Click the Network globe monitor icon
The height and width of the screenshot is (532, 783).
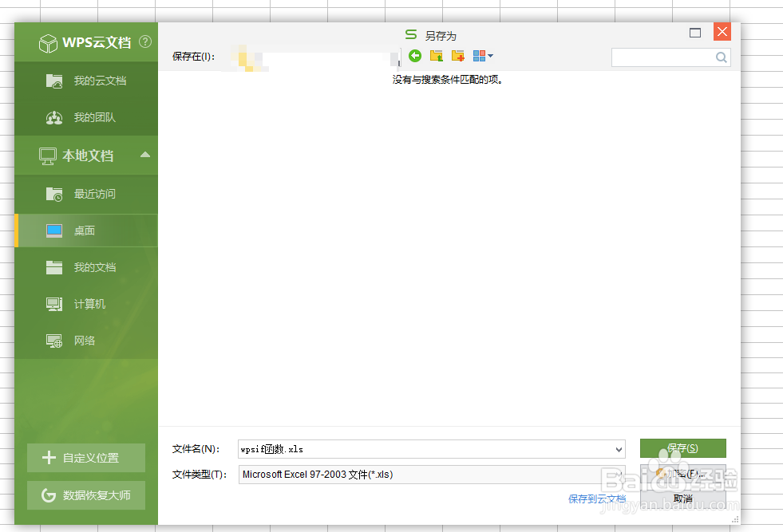point(54,341)
